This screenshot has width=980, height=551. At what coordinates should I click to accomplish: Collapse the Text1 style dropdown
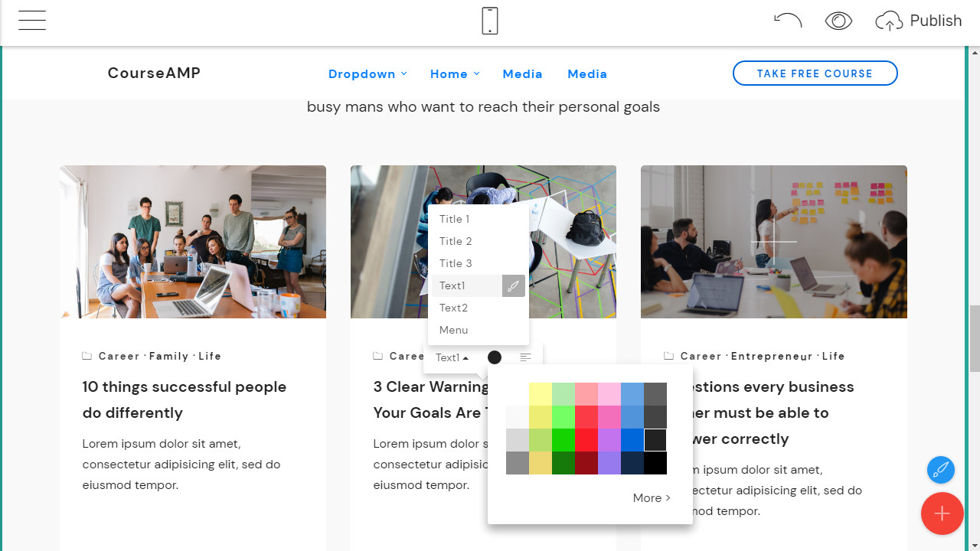pyautogui.click(x=452, y=357)
